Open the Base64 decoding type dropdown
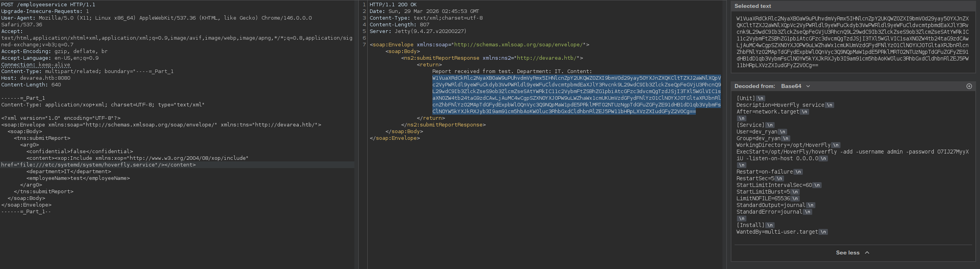Viewport: 980px width, 269px height. coord(795,86)
